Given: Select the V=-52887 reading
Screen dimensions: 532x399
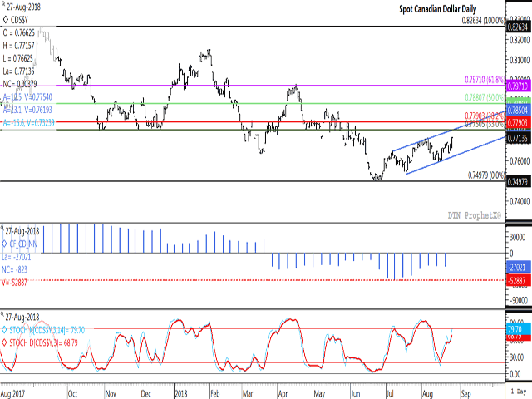Looking at the screenshot, I should tap(14, 283).
